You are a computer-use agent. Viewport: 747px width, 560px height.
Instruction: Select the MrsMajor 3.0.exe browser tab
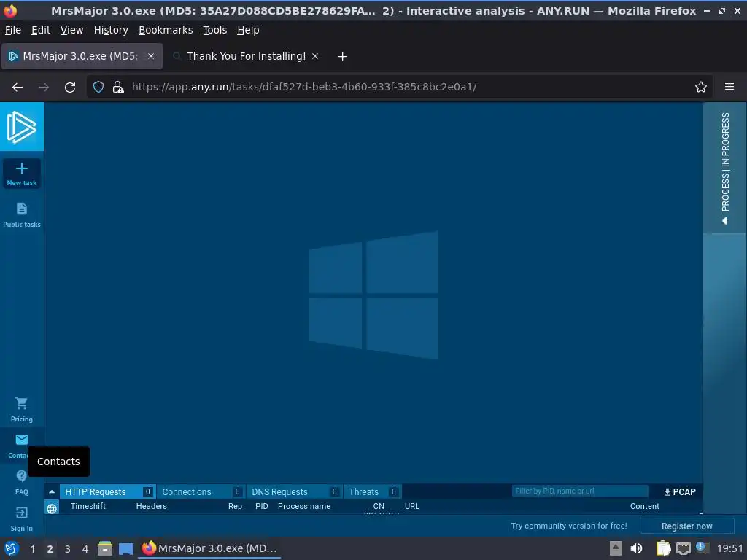coord(82,56)
